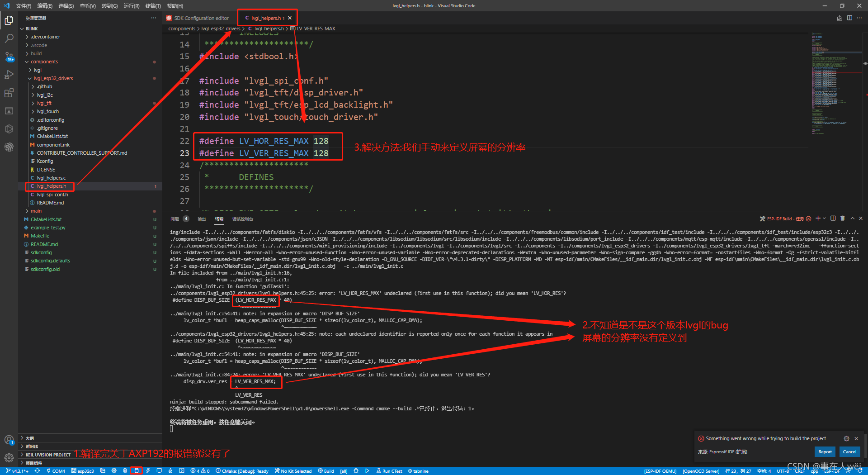
Task: Click Run CTest in status bar
Action: (x=389, y=471)
